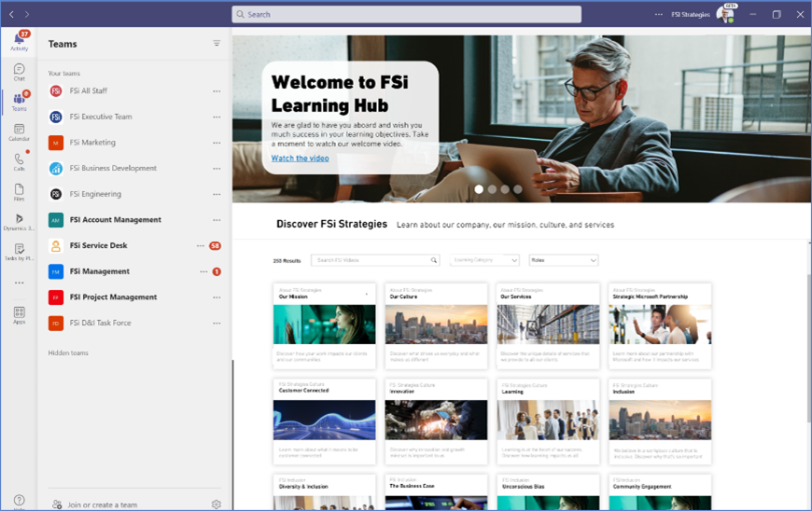Screen dimensions: 812x511
Task: Open the user profile picture menu
Action: click(x=724, y=15)
